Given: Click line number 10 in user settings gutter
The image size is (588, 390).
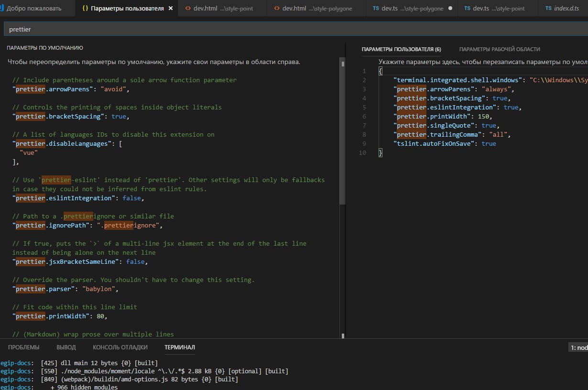Looking at the screenshot, I should tap(362, 153).
